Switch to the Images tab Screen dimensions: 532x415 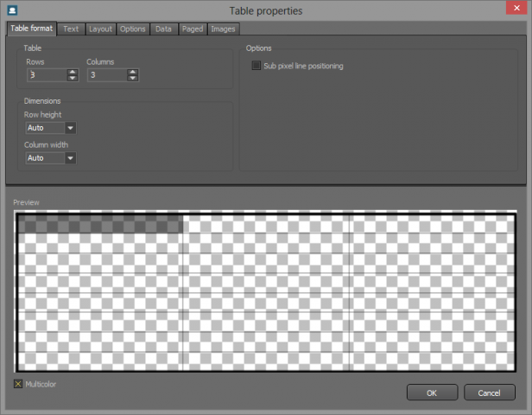coord(223,29)
